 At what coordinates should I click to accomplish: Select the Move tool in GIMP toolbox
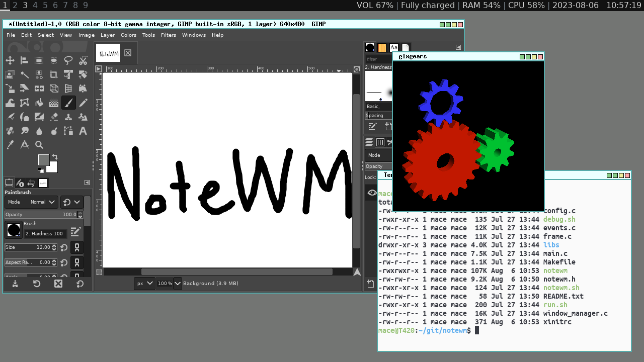(10, 60)
